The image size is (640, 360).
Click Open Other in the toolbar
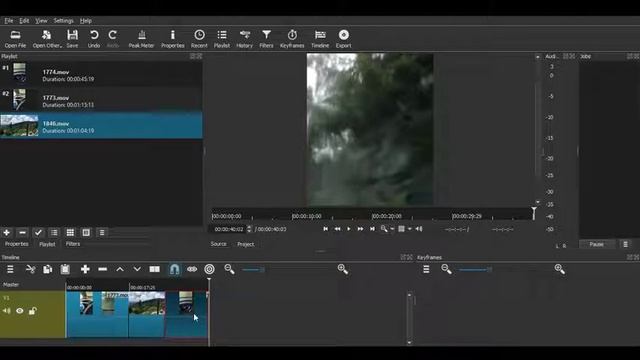(x=47, y=39)
